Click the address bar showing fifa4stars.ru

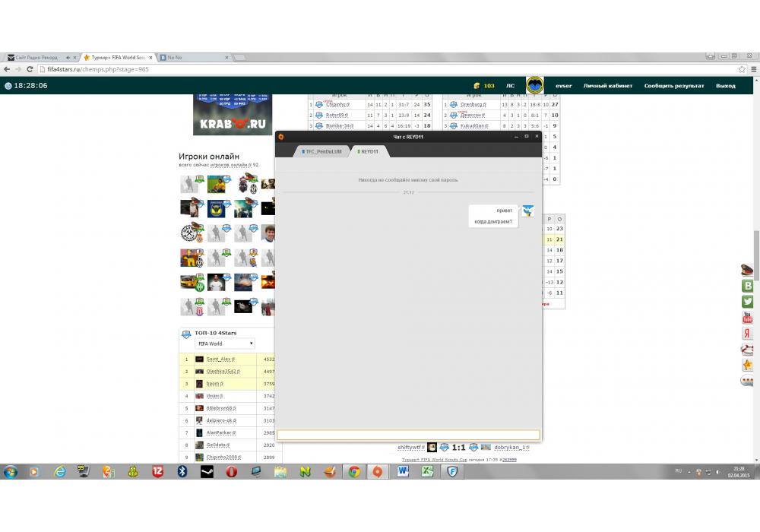tap(388, 69)
